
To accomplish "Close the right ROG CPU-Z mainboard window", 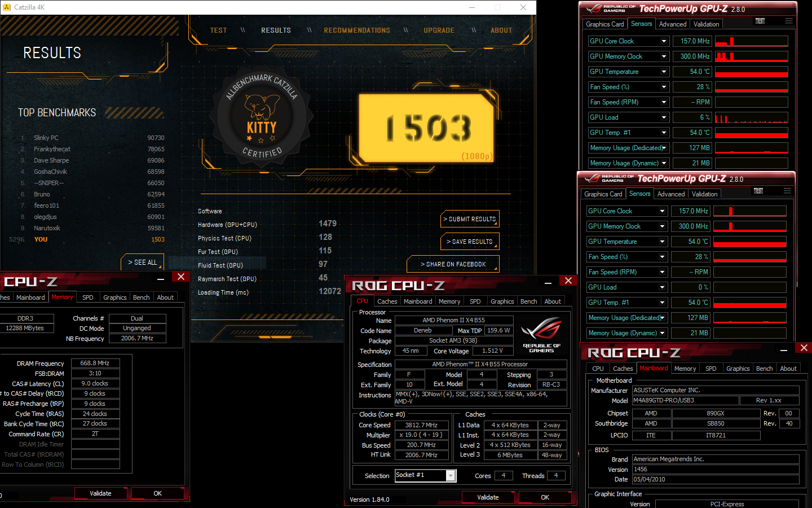I will [804, 348].
